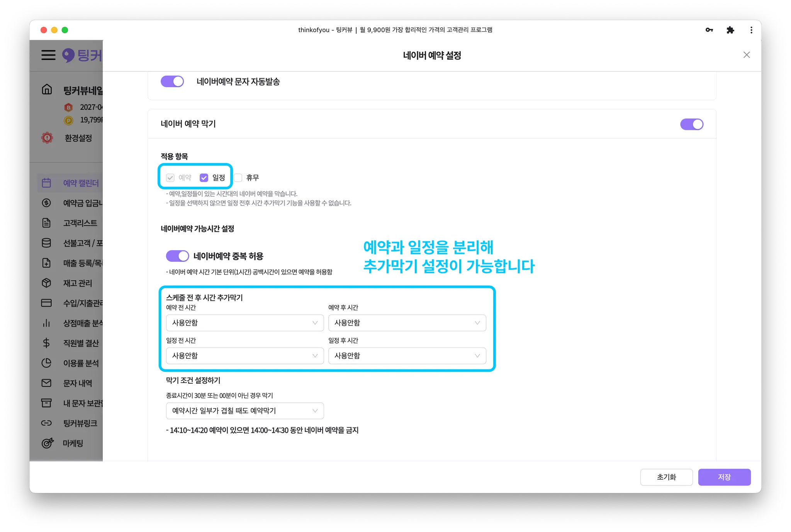Viewport: 791px width, 532px height.
Task: Click the 초기화 button
Action: (666, 477)
